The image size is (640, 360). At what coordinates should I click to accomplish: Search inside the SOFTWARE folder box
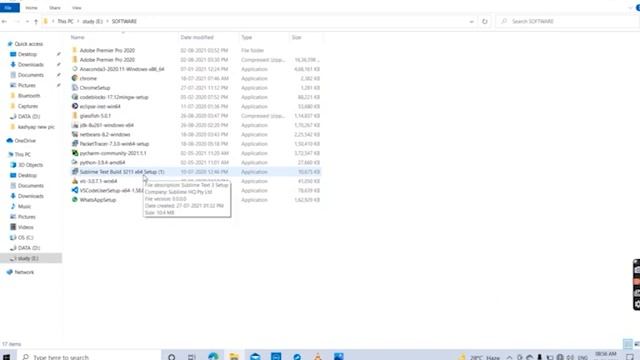pyautogui.click(x=567, y=21)
